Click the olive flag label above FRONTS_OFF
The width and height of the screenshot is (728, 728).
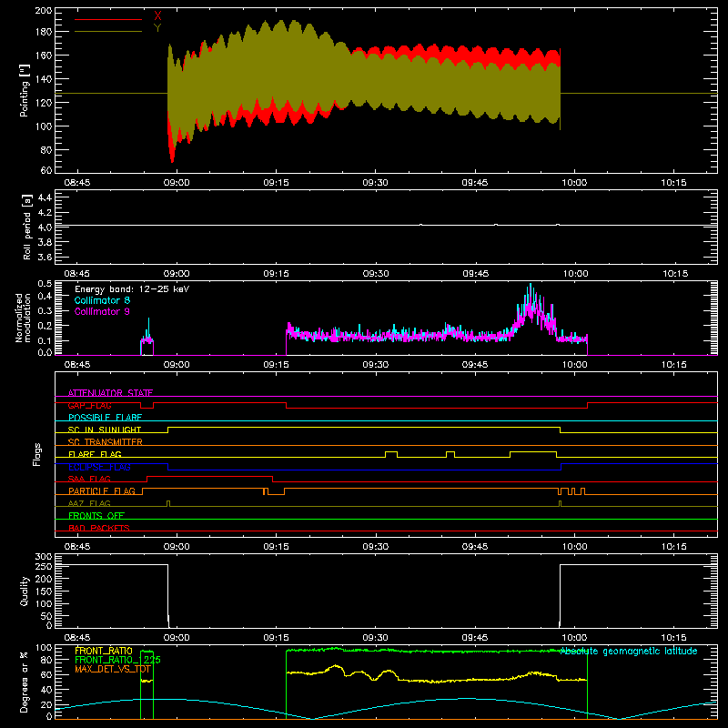click(89, 503)
